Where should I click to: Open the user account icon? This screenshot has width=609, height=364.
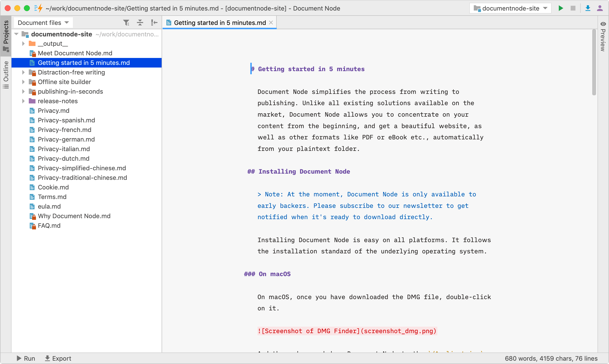coord(600,8)
